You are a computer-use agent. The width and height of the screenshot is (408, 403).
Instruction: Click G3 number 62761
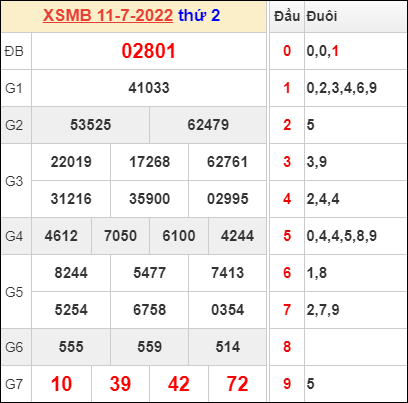click(228, 162)
